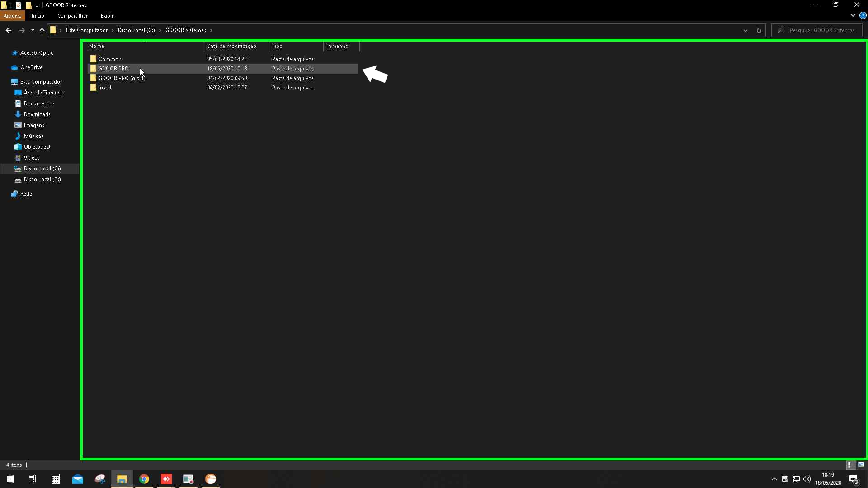
Task: Open the address bar history dropdown
Action: click(745, 30)
